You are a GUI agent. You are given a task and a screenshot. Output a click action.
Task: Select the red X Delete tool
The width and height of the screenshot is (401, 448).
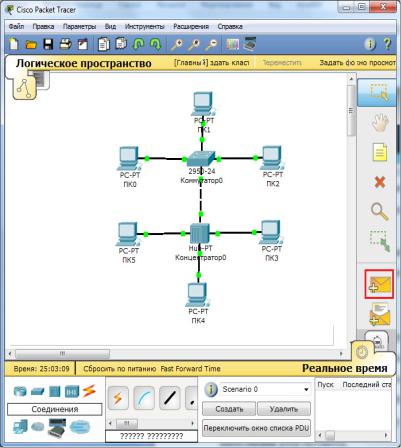pos(380,182)
